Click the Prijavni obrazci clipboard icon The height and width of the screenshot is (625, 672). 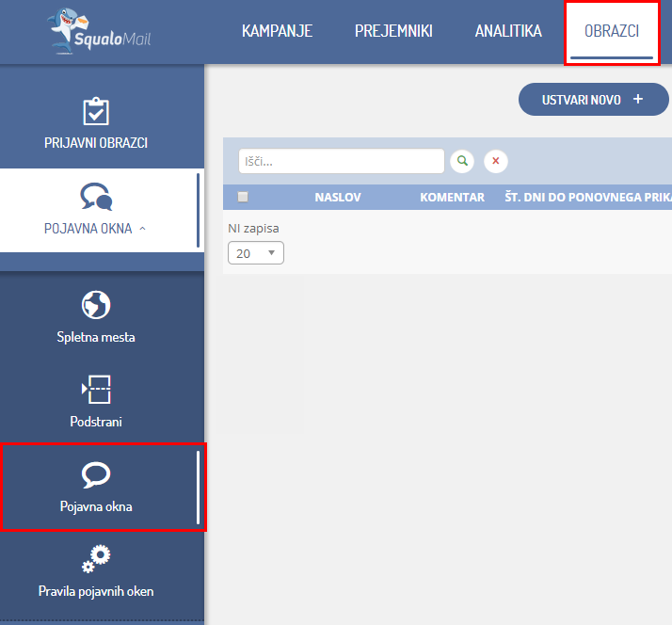pos(96,111)
